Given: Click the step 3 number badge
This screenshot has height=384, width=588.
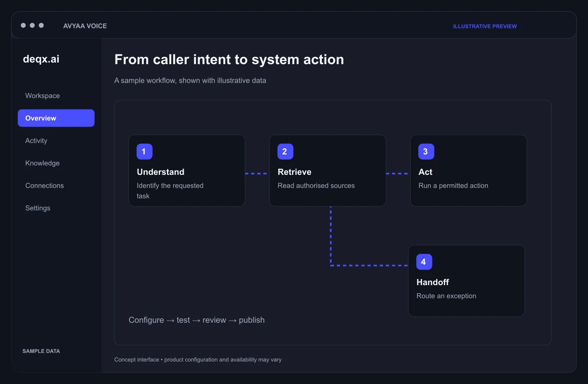Looking at the screenshot, I should click(426, 152).
